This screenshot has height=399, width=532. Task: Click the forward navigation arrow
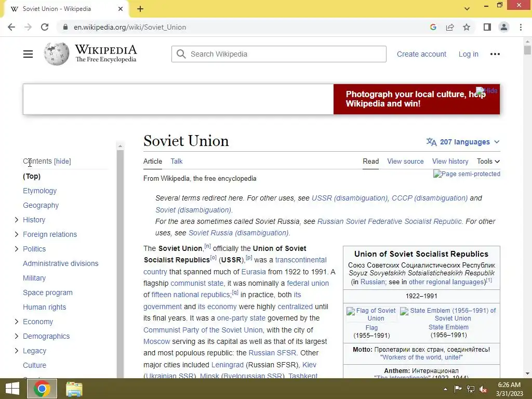point(28,27)
